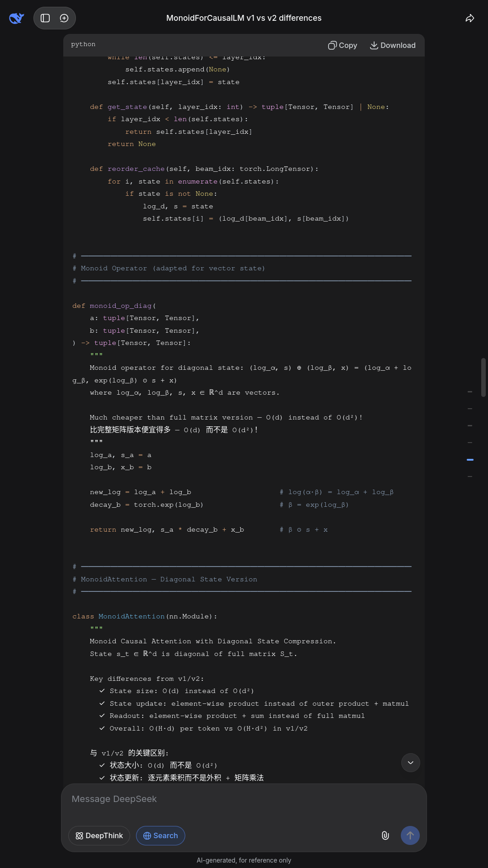488x868 pixels.
Task: Select the second message marker from top
Action: (x=470, y=409)
